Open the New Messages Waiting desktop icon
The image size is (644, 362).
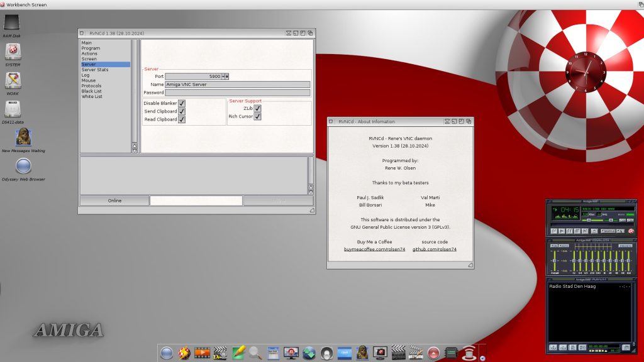click(23, 137)
